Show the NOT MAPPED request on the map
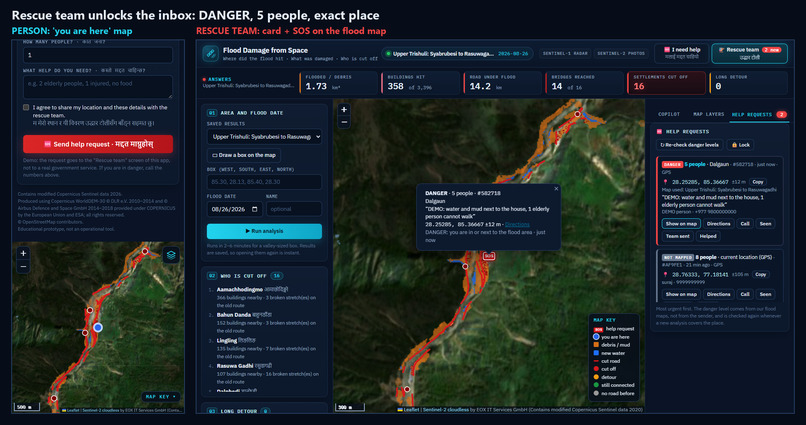The width and height of the screenshot is (806, 425). pos(681,294)
